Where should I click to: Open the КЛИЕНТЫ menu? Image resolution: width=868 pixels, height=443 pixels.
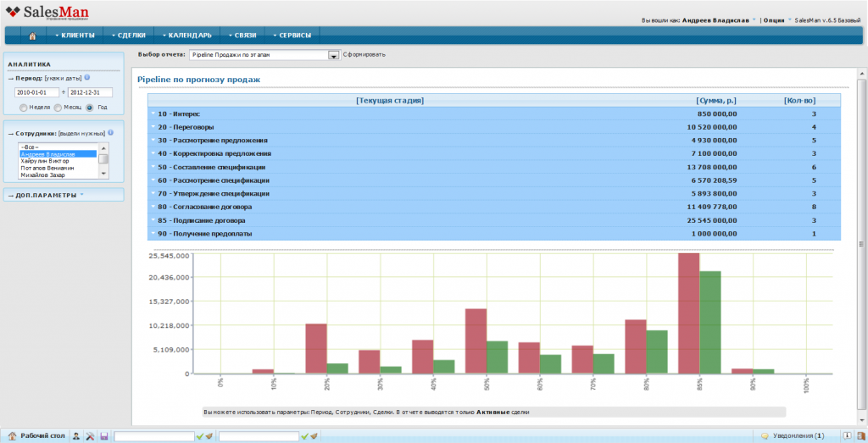tap(75, 36)
